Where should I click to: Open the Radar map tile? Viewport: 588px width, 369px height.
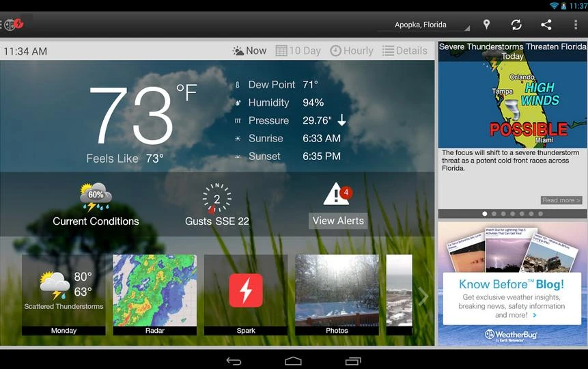click(155, 295)
